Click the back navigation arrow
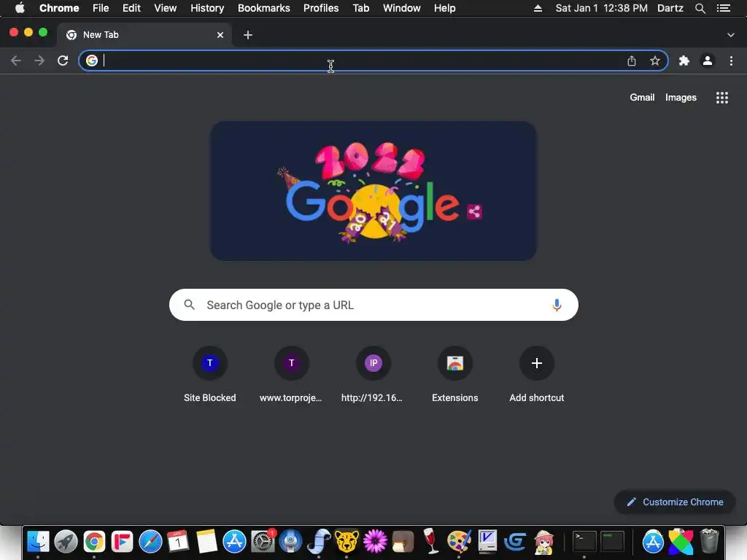Viewport: 747px width, 560px height. [x=16, y=61]
